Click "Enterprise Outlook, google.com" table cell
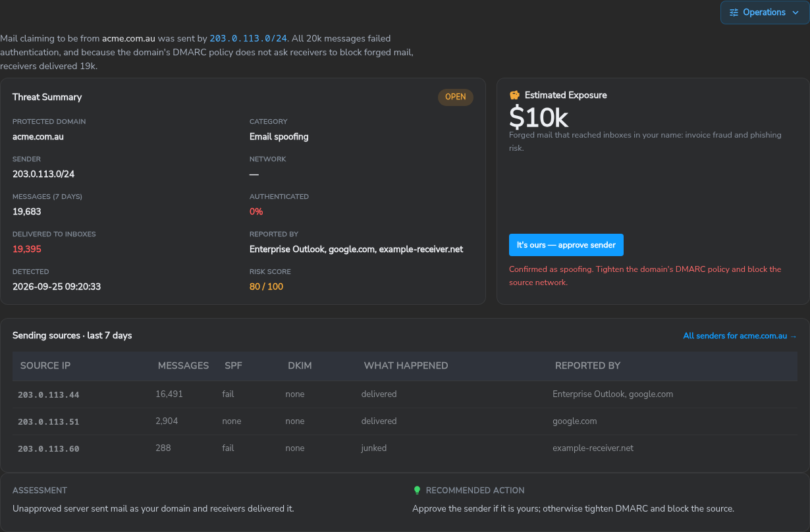The height and width of the screenshot is (532, 810). 612,394
